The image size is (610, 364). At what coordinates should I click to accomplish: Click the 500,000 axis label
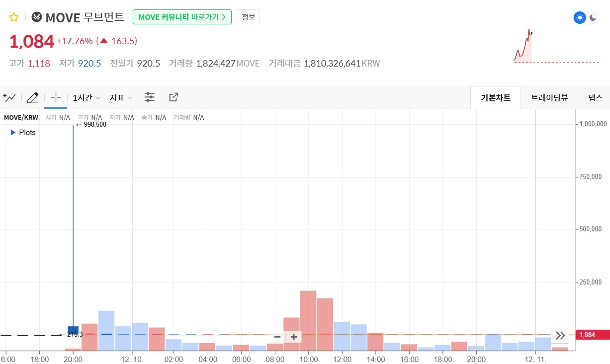click(x=591, y=229)
